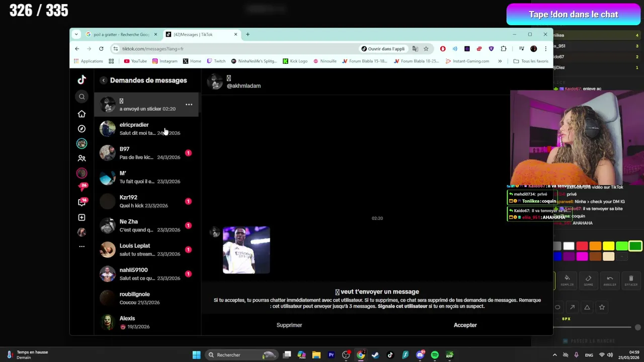Open Louis Leplat message request
Viewport: 644px width, 362px height.
tap(146, 249)
